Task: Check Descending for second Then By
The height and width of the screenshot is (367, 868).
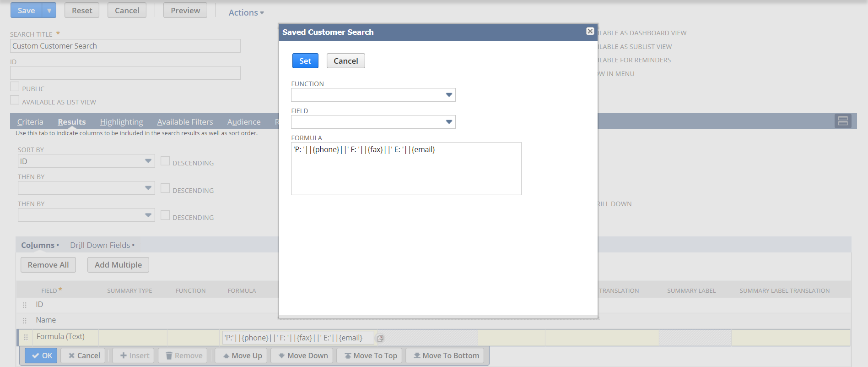Action: [165, 215]
